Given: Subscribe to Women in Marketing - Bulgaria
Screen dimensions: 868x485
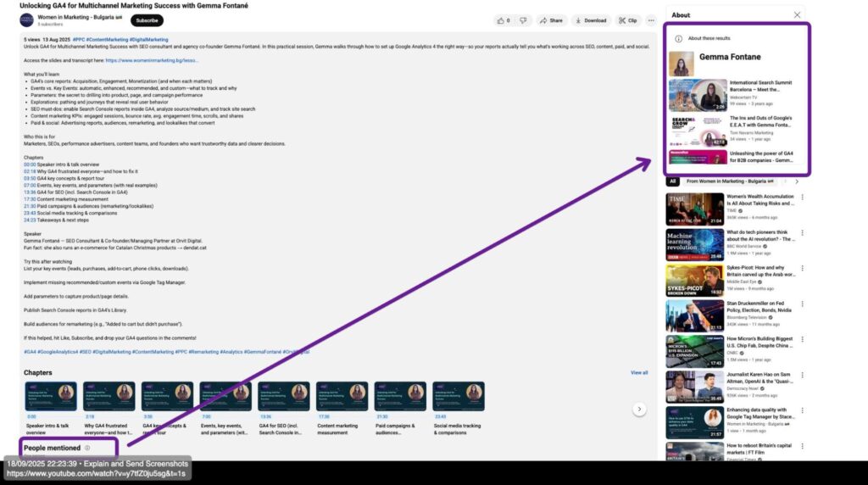Looking at the screenshot, I should click(x=147, y=20).
